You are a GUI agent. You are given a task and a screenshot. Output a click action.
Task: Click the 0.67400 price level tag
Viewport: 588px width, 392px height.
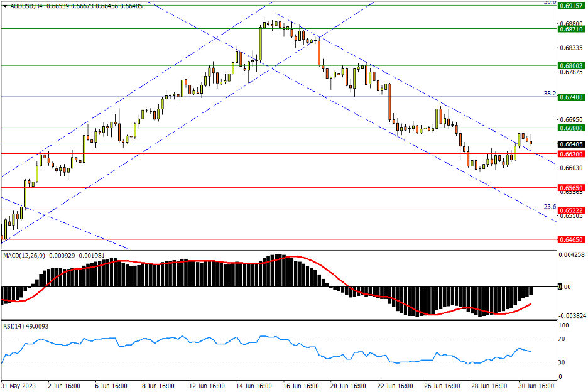click(x=571, y=97)
